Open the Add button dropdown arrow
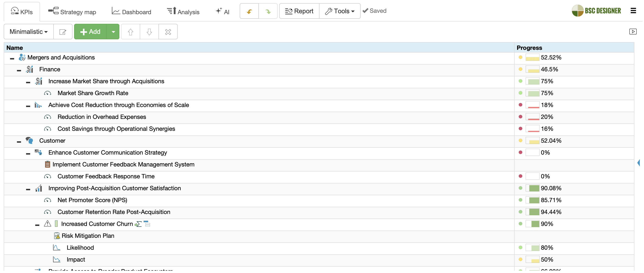Viewport: 644px width, 273px height. click(x=113, y=32)
